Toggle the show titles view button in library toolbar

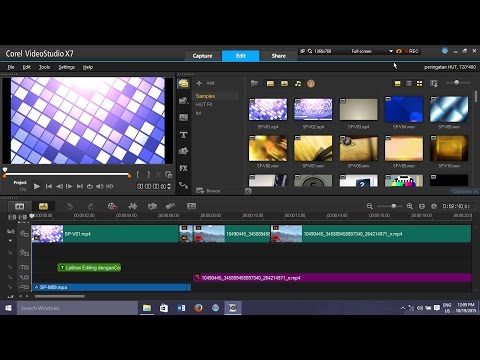397,83
